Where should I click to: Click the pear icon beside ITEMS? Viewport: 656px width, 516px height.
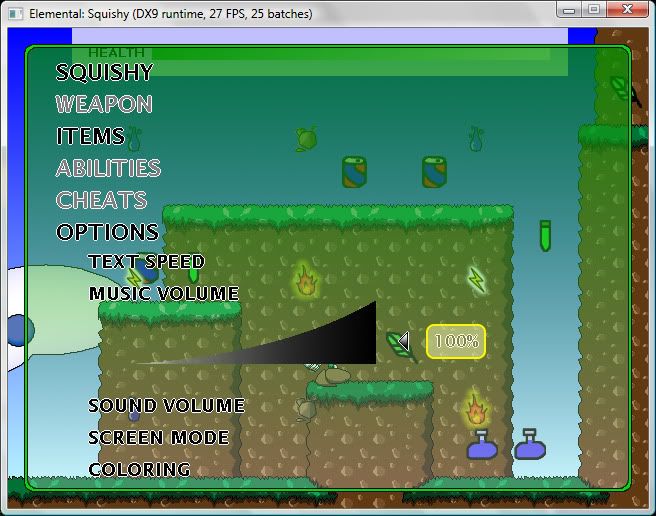pyautogui.click(x=134, y=139)
